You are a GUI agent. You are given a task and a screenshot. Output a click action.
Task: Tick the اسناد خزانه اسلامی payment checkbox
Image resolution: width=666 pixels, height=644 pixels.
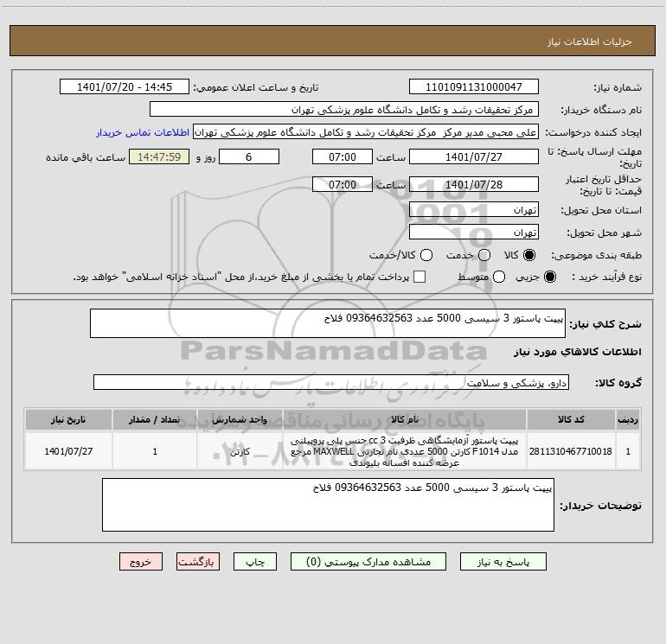click(419, 277)
